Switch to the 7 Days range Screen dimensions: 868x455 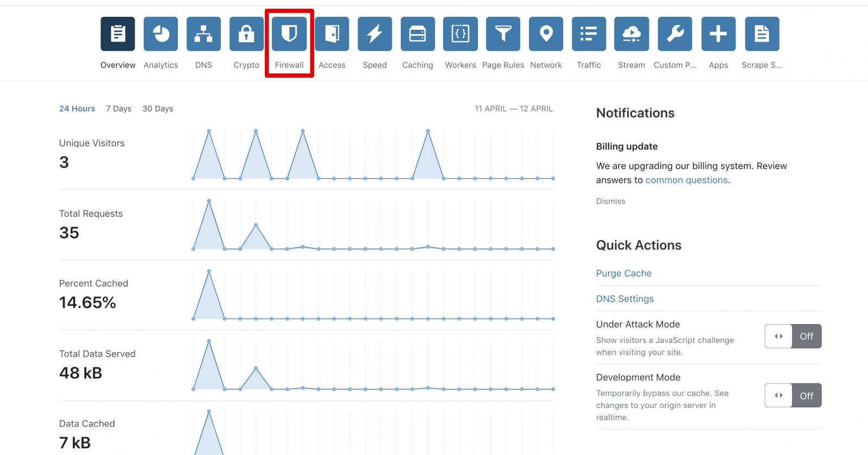tap(118, 109)
